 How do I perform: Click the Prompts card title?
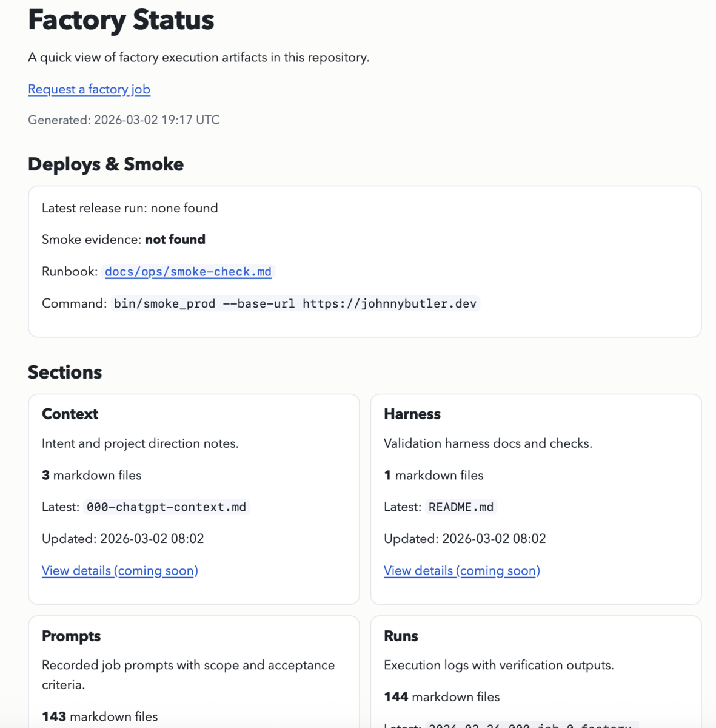coord(71,636)
